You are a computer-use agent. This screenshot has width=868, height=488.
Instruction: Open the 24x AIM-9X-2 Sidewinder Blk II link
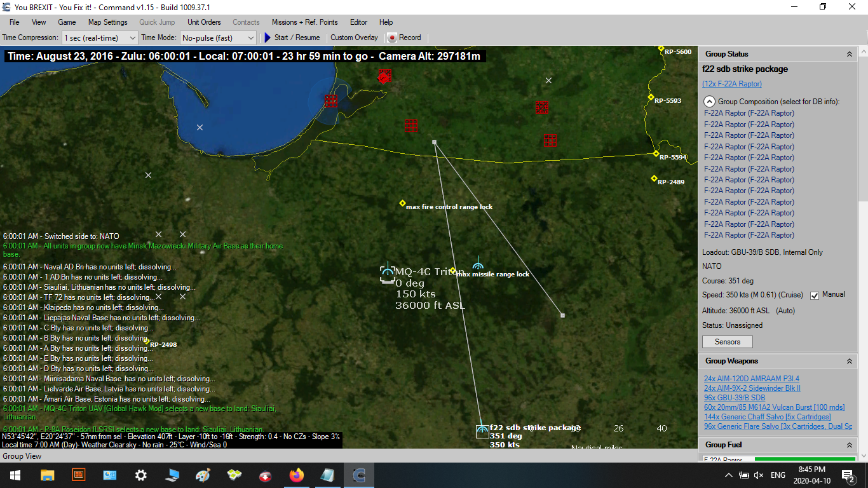point(752,388)
